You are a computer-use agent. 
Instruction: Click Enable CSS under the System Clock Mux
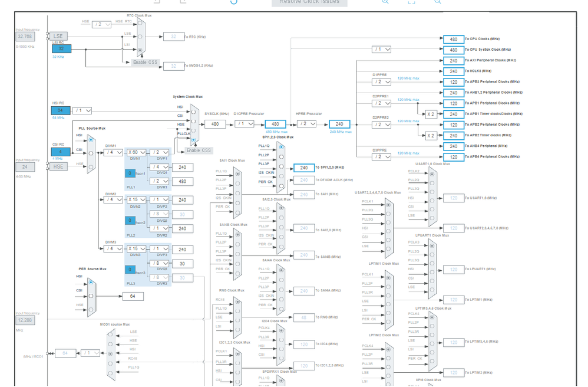199,150
